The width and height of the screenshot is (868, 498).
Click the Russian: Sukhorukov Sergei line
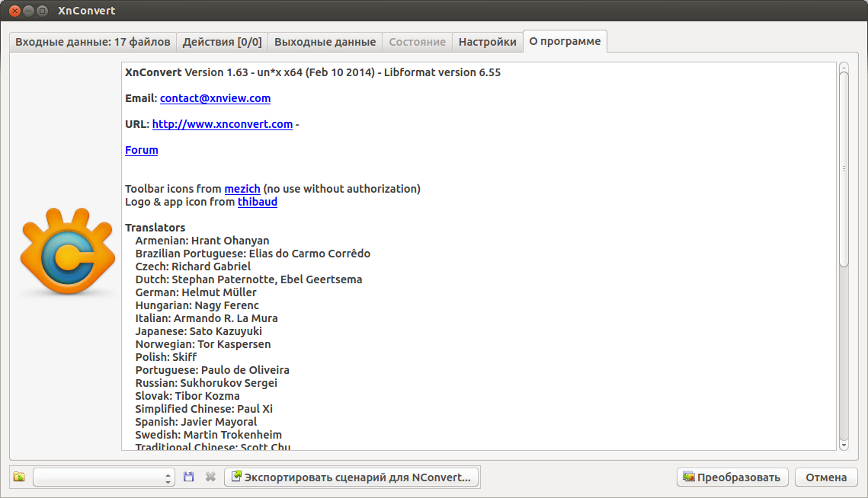(x=207, y=383)
